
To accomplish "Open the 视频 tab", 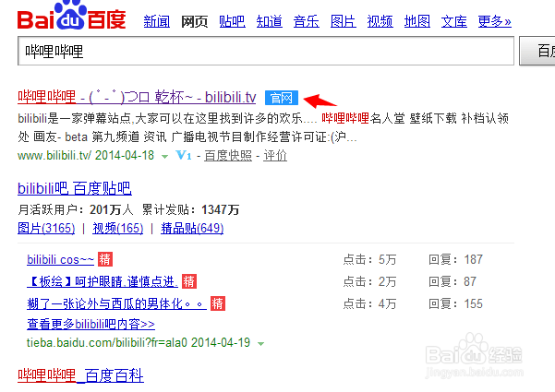I will [380, 21].
